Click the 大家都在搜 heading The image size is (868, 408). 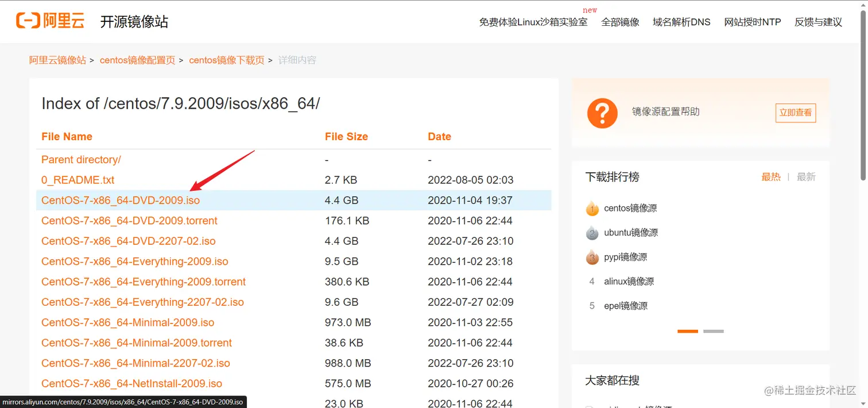pos(612,380)
